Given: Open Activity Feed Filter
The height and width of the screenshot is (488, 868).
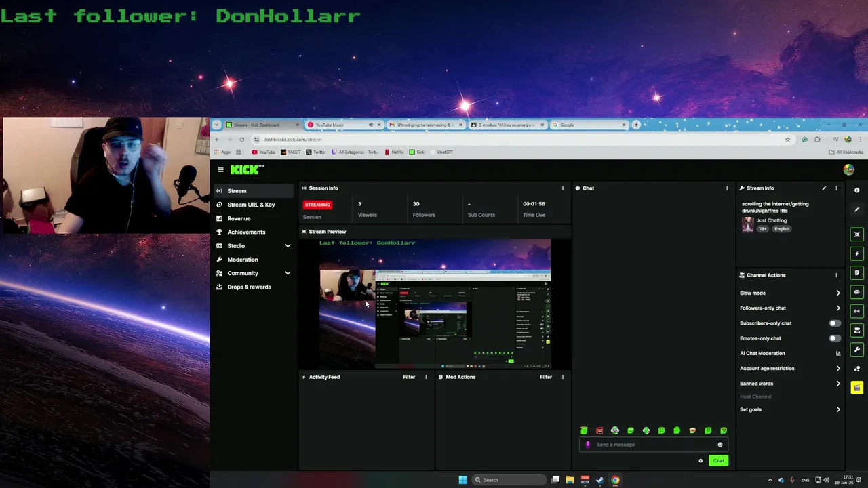Looking at the screenshot, I should (x=409, y=377).
